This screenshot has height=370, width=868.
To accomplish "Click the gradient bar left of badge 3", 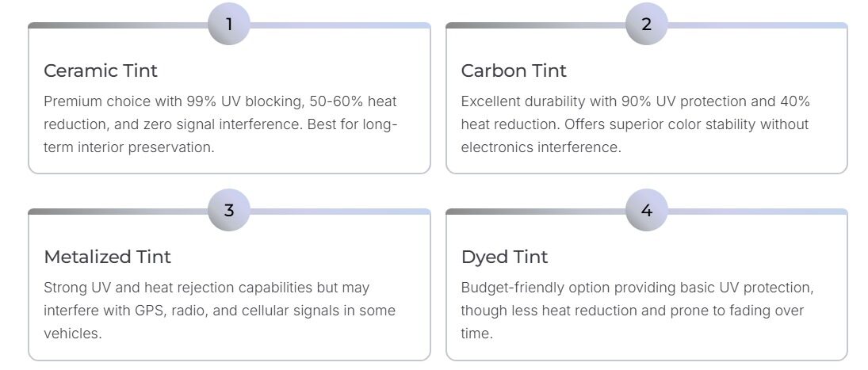I will pyautogui.click(x=119, y=212).
